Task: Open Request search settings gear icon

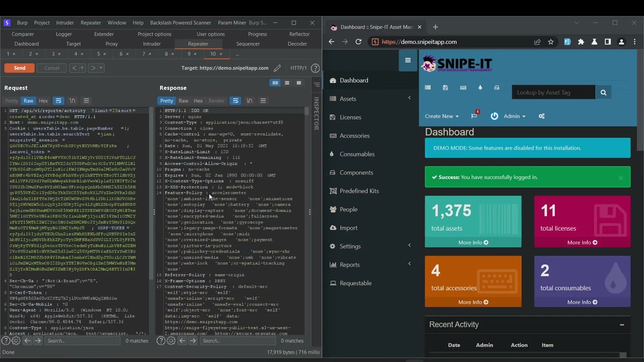Action: click(16, 340)
